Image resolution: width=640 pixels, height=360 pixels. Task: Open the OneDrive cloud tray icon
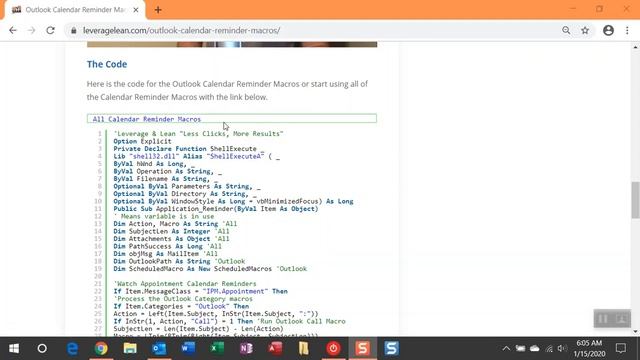pos(534,349)
